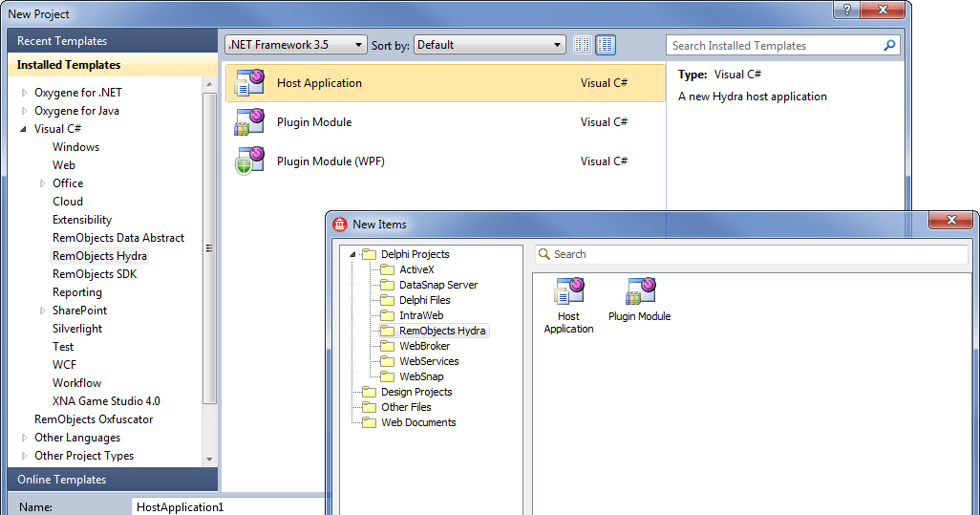Image resolution: width=980 pixels, height=515 pixels.
Task: Open the Installed Templates section
Action: [113, 65]
